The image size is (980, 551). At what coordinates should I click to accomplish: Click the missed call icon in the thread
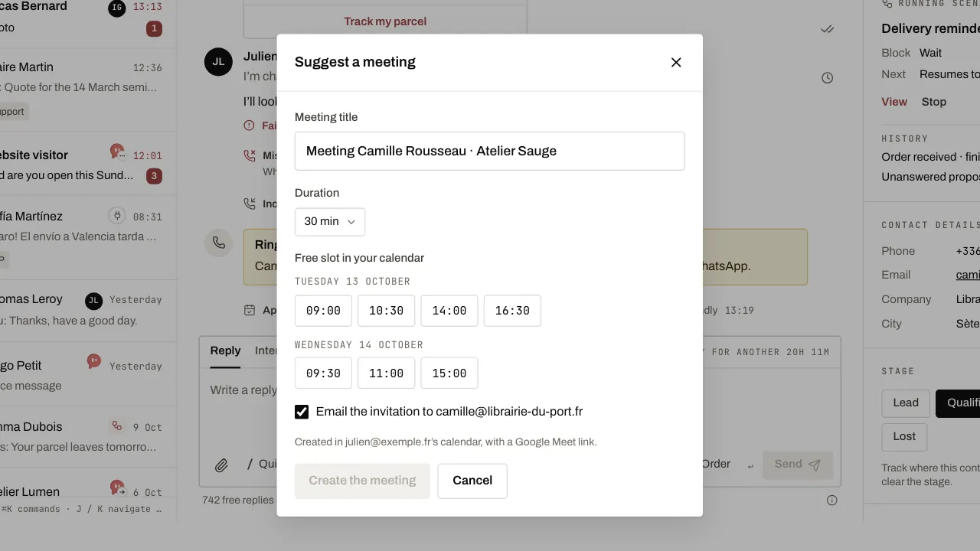[250, 155]
